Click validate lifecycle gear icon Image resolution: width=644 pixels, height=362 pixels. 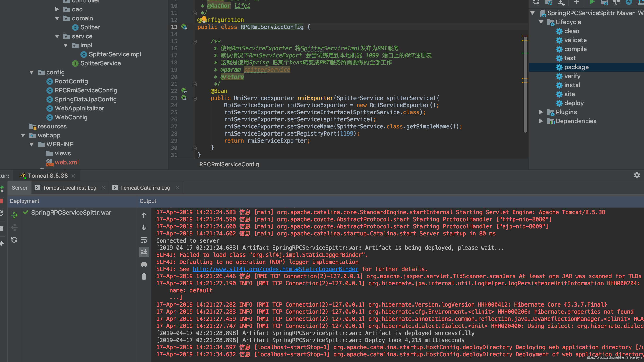click(559, 40)
